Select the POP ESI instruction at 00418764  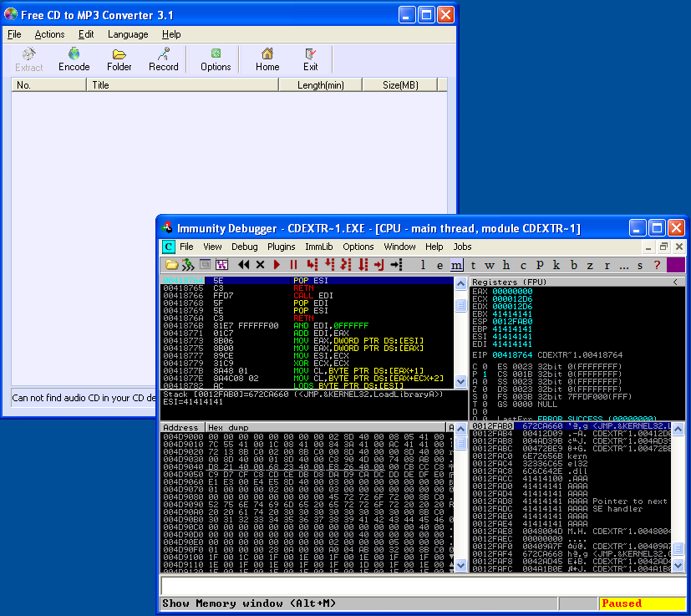[x=307, y=281]
